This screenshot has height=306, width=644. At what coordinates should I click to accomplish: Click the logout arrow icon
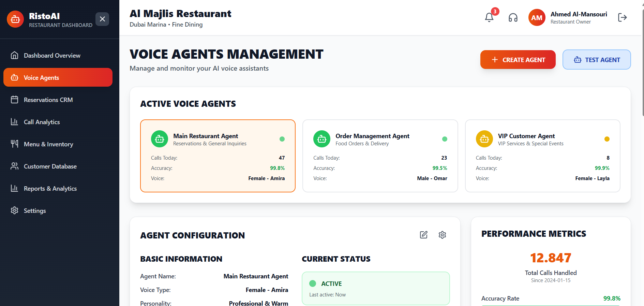622,17
